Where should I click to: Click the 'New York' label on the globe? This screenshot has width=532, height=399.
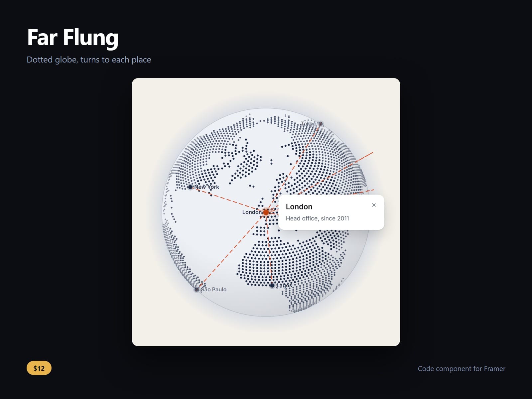[207, 187]
